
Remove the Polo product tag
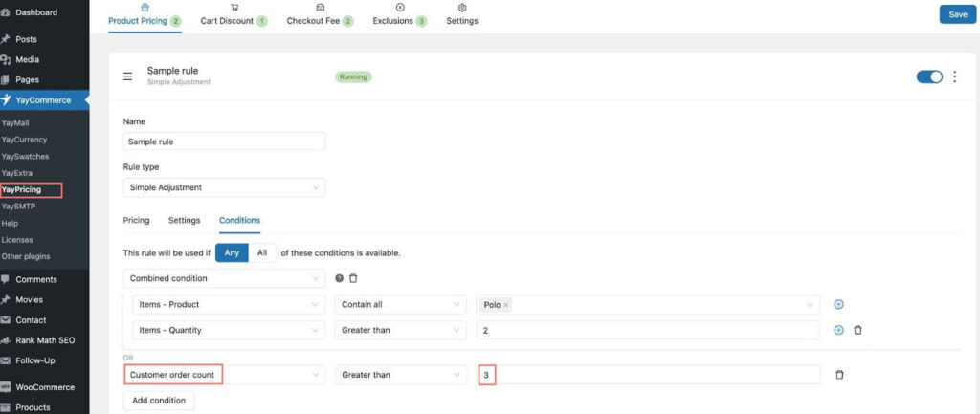[506, 305]
